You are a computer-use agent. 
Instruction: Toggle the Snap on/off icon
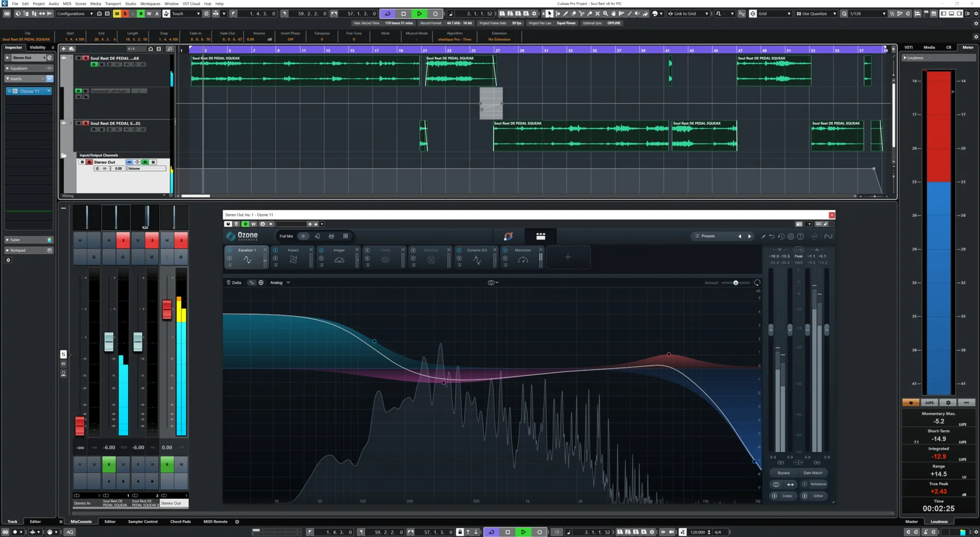752,14
